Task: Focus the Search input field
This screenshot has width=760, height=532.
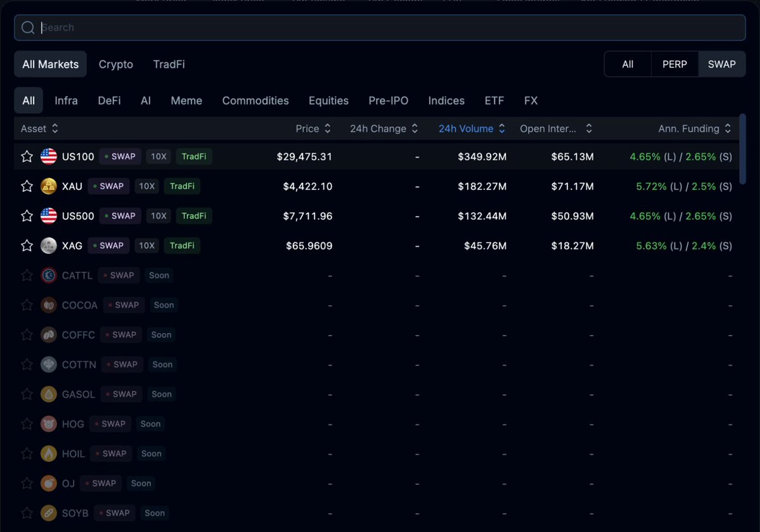Action: click(x=380, y=28)
